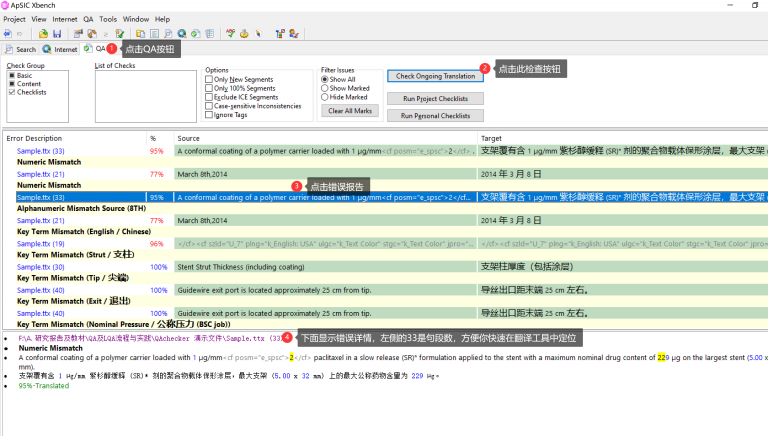Screen dimensions: 768x436
Task: Click the first toolbar icon below Project menu
Action: 8,33
